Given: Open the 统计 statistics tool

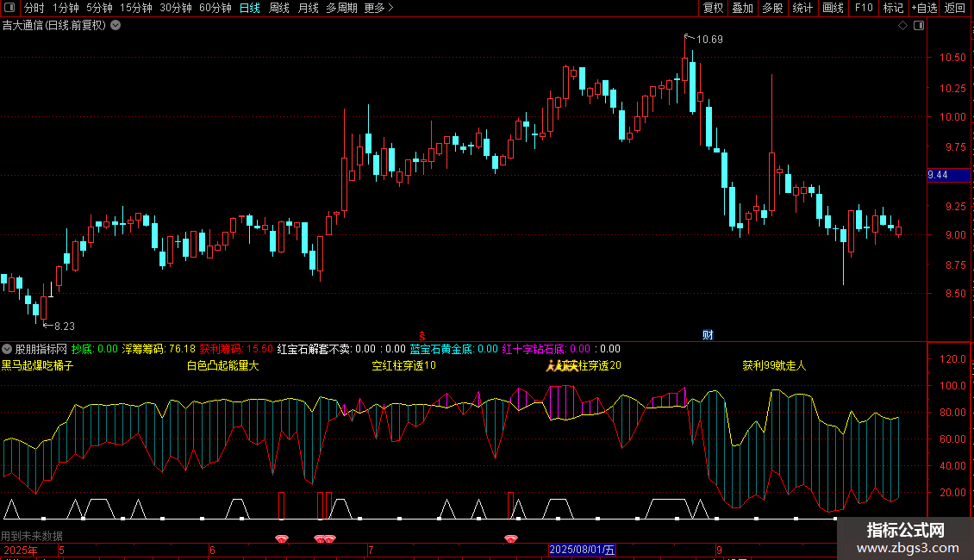Looking at the screenshot, I should [x=802, y=8].
